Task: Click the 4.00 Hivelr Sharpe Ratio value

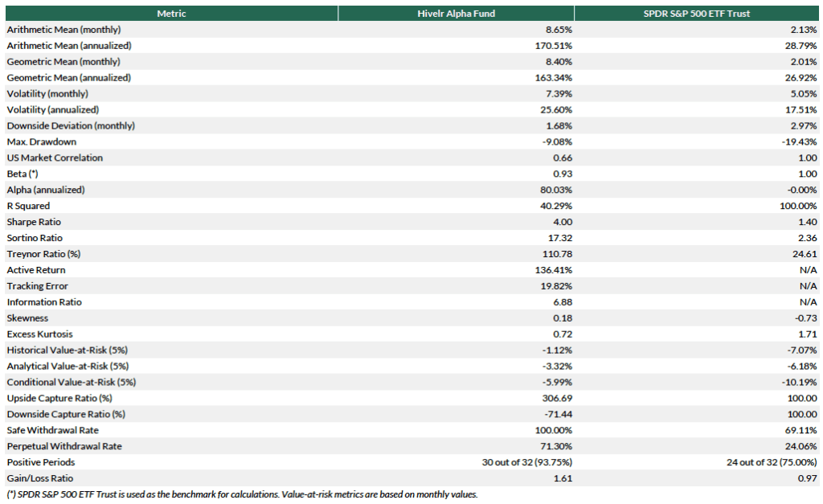Action: tap(563, 222)
